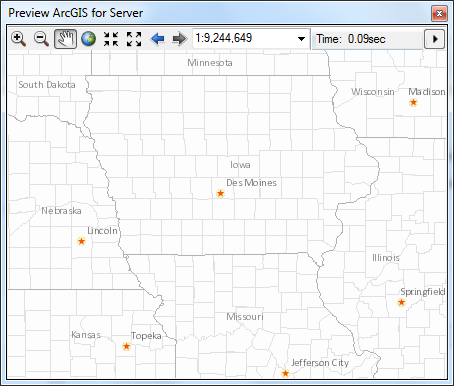Click the Topeka capital star marker

click(126, 346)
